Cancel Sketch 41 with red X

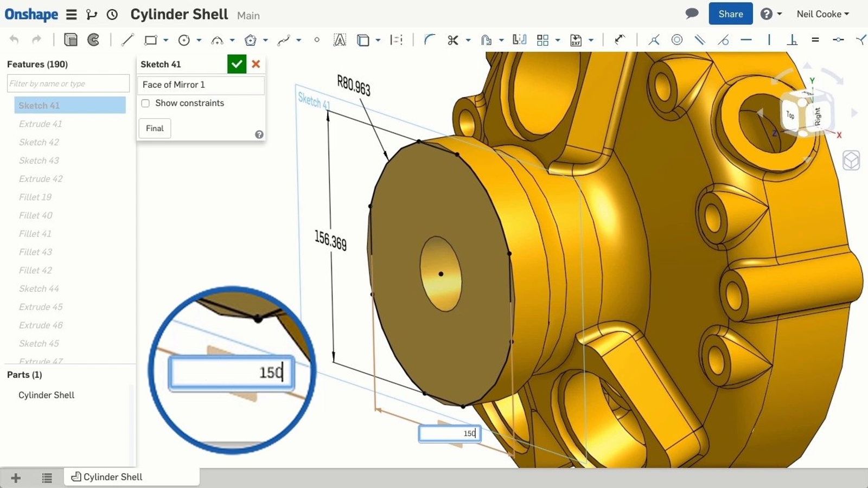[256, 64]
